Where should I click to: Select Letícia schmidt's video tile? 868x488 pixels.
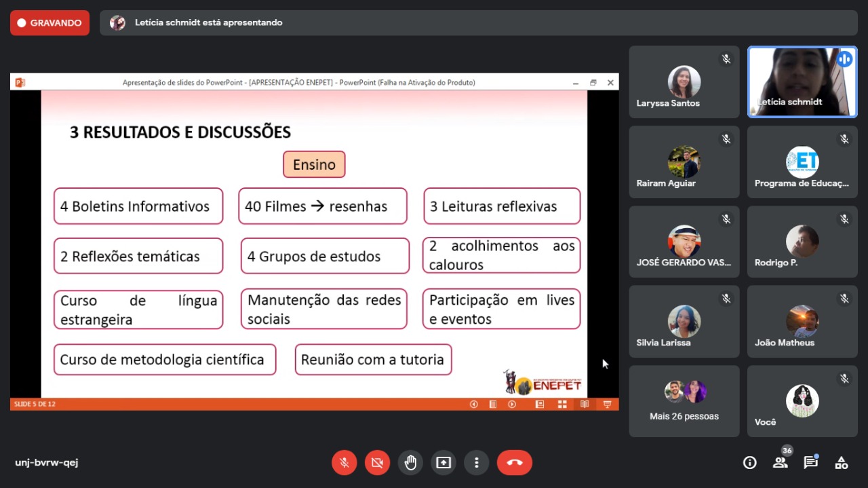click(802, 82)
